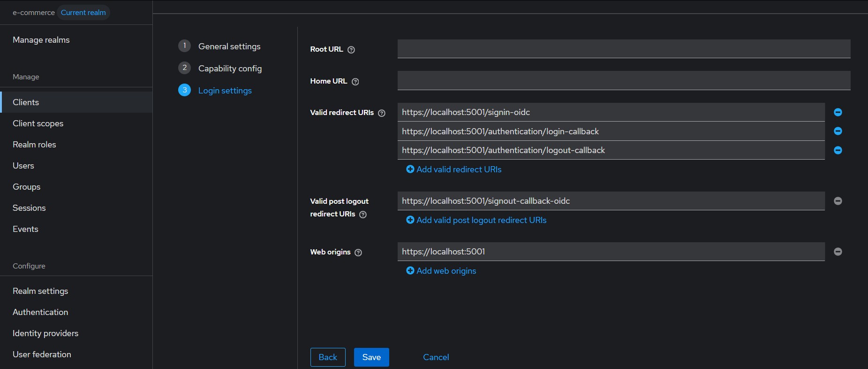
Task: Cancel the client creation
Action: point(436,357)
